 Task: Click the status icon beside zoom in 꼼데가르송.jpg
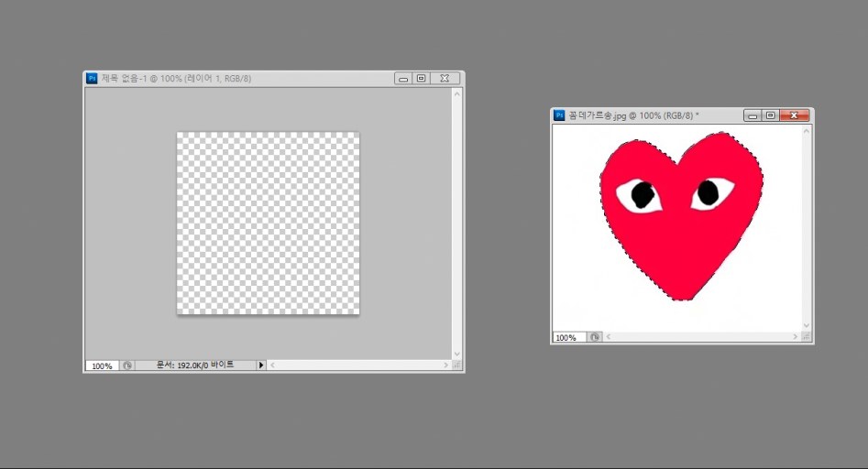pyautogui.click(x=595, y=337)
